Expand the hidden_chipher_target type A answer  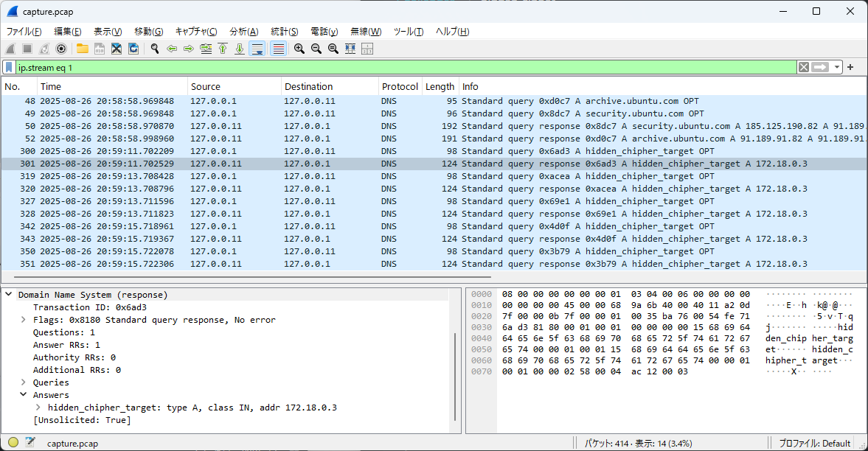[38, 408]
